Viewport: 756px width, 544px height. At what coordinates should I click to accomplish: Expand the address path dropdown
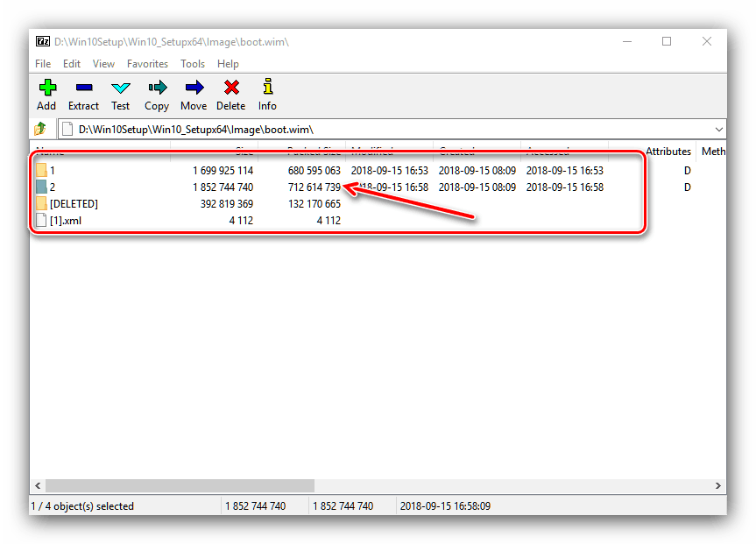pyautogui.click(x=719, y=130)
